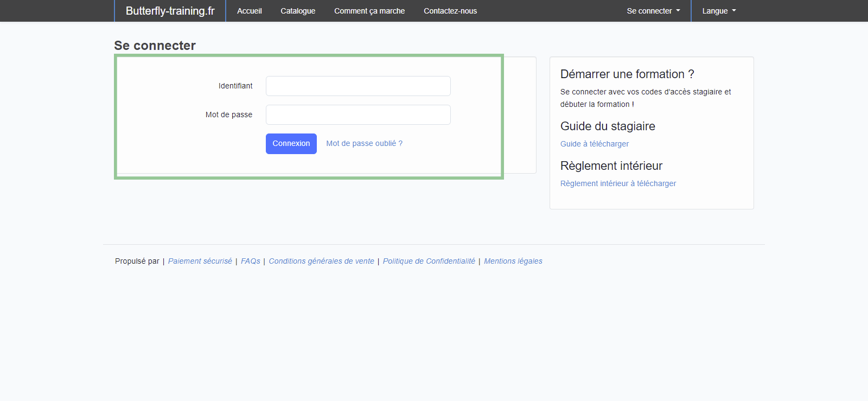Open Mentions légales in the footer
This screenshot has width=868, height=401.
(x=513, y=261)
